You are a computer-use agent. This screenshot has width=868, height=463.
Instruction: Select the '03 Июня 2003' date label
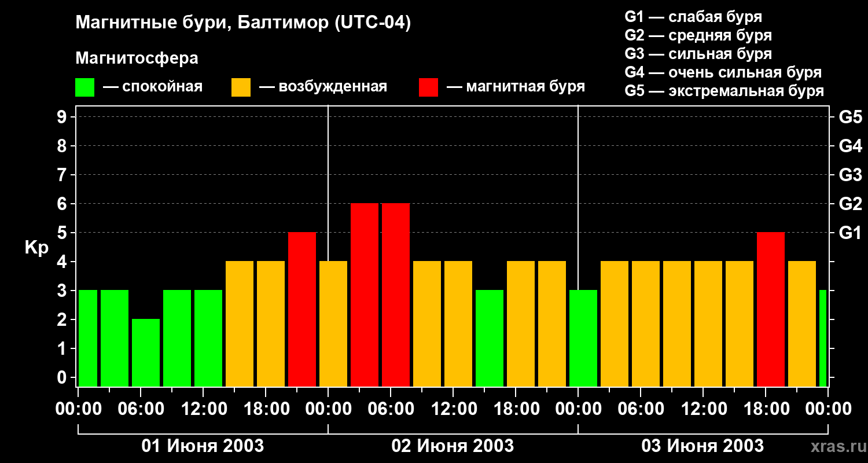coord(703,446)
